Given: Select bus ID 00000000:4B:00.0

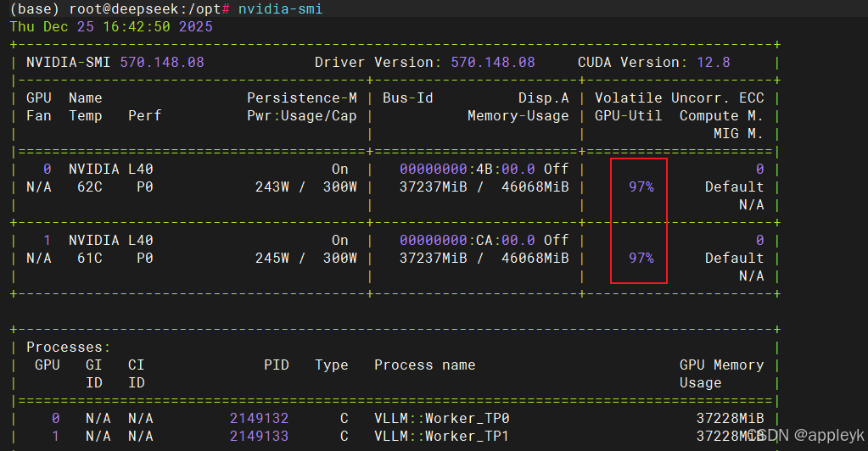Looking at the screenshot, I should [468, 169].
